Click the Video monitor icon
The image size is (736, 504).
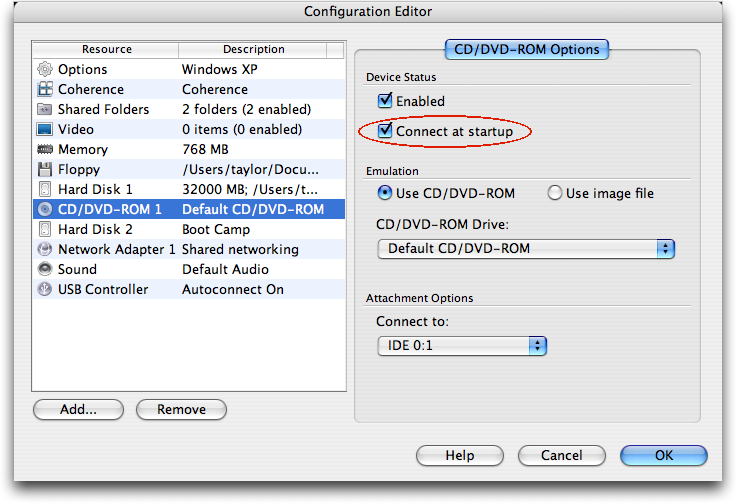click(x=45, y=130)
